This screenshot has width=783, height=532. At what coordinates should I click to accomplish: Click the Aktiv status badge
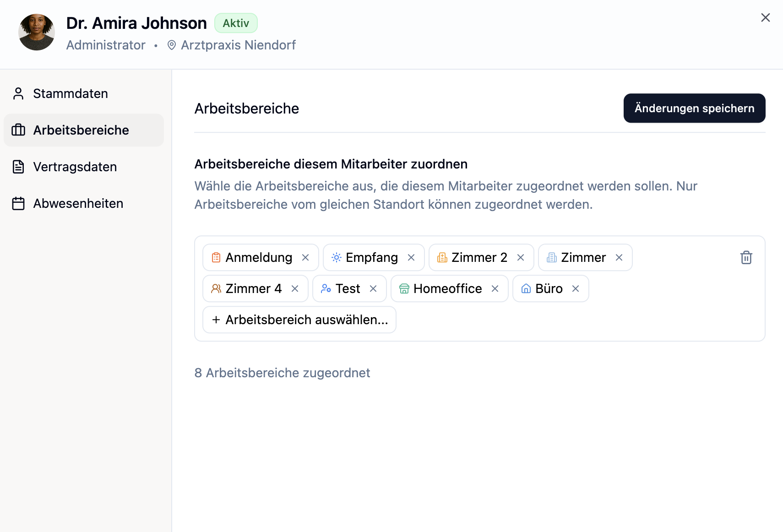(x=236, y=23)
